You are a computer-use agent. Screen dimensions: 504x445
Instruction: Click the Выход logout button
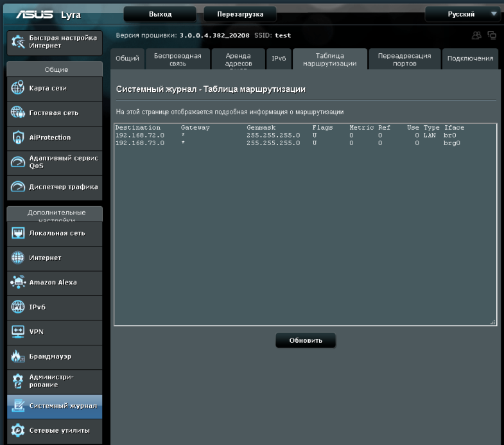[x=160, y=14]
